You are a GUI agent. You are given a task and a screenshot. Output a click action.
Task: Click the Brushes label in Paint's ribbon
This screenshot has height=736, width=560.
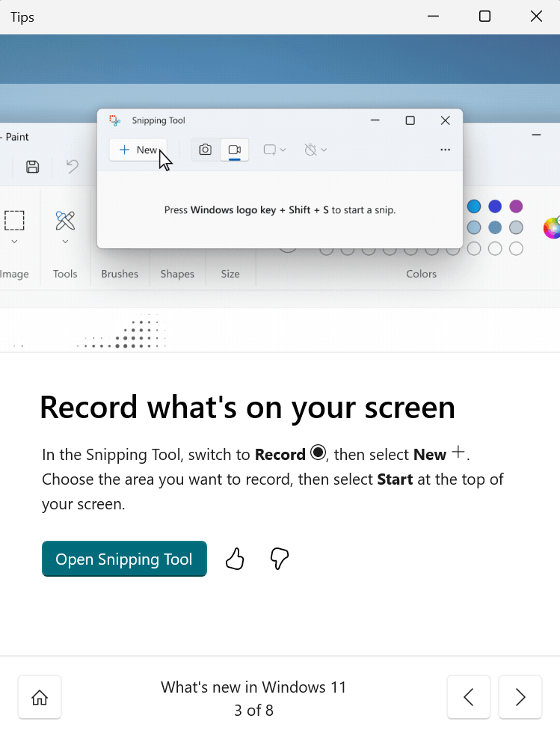120,274
